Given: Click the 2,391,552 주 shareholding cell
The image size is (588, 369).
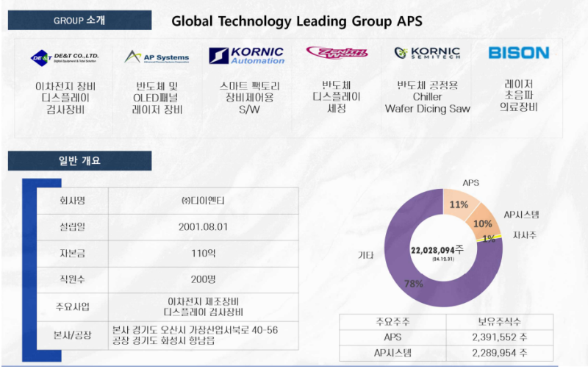Looking at the screenshot, I should pyautogui.click(x=498, y=339).
